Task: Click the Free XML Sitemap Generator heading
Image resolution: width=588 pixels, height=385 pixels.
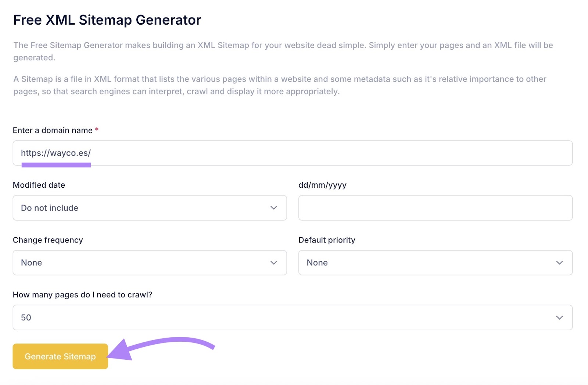Action: coord(107,20)
